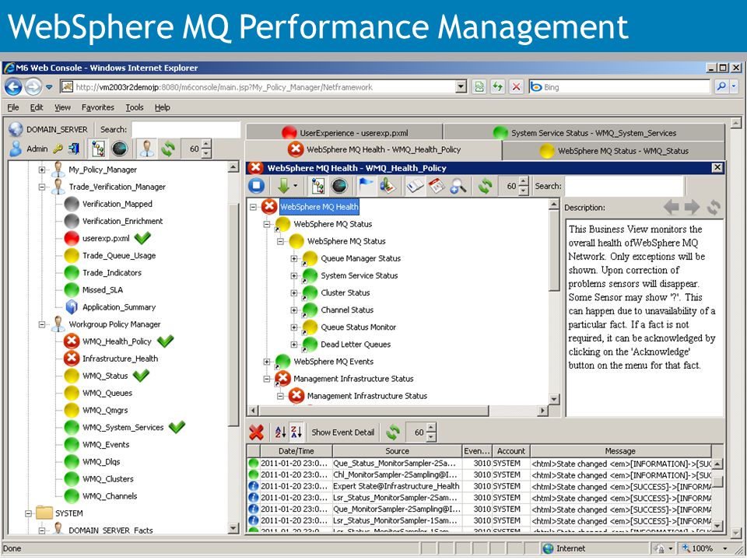Screen dimensions: 747x560
Task: Click the Bing search magnifier button
Action: 721,86
